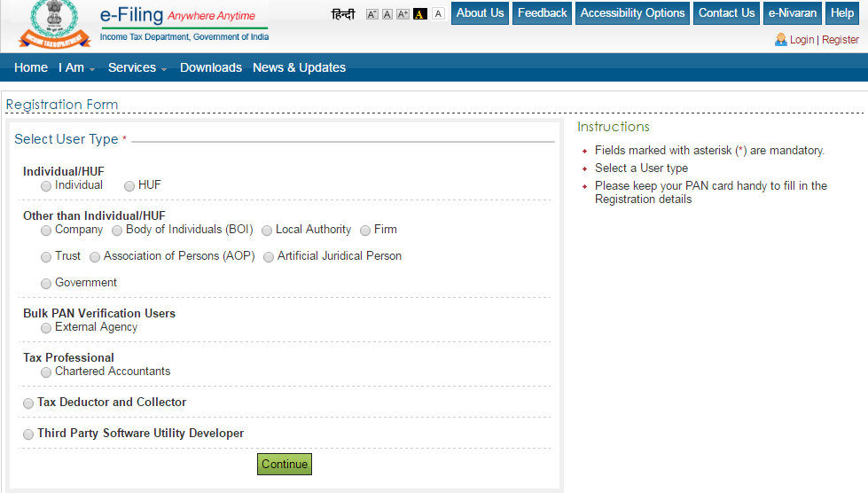The image size is (868, 493).
Task: Select the Individual radio button
Action: (46, 186)
